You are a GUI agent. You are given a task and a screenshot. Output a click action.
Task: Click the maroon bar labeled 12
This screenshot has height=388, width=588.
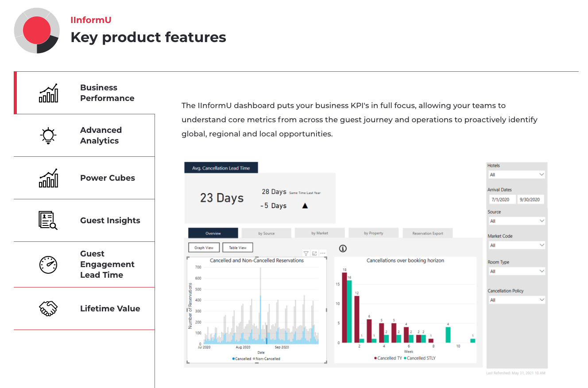(357, 319)
